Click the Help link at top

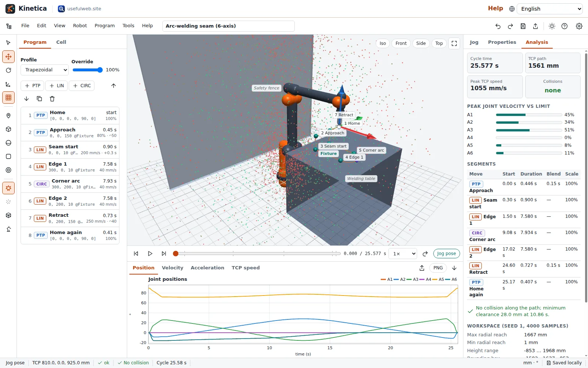(x=495, y=8)
